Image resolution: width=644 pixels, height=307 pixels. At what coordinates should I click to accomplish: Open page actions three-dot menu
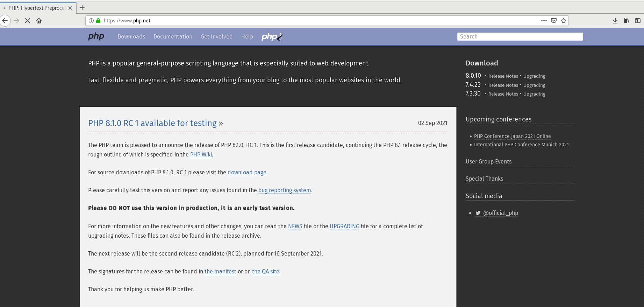pos(544,21)
